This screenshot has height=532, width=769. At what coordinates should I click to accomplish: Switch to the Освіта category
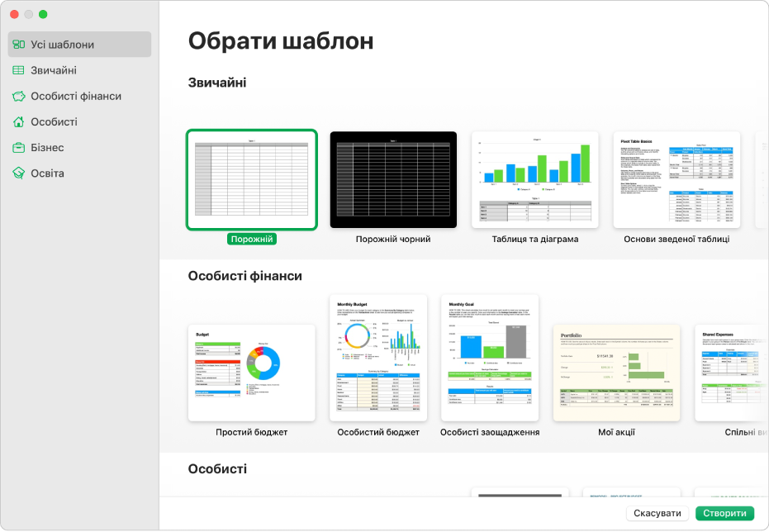(x=79, y=173)
